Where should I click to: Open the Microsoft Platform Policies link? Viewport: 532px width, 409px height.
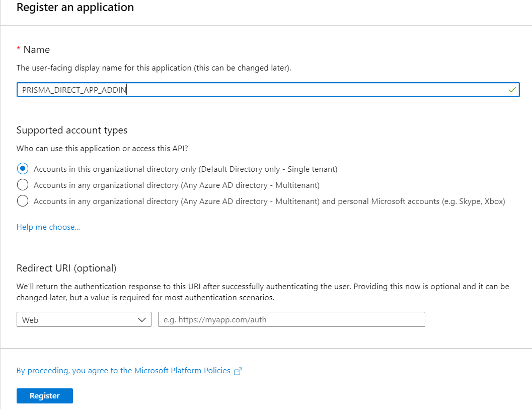pos(123,371)
